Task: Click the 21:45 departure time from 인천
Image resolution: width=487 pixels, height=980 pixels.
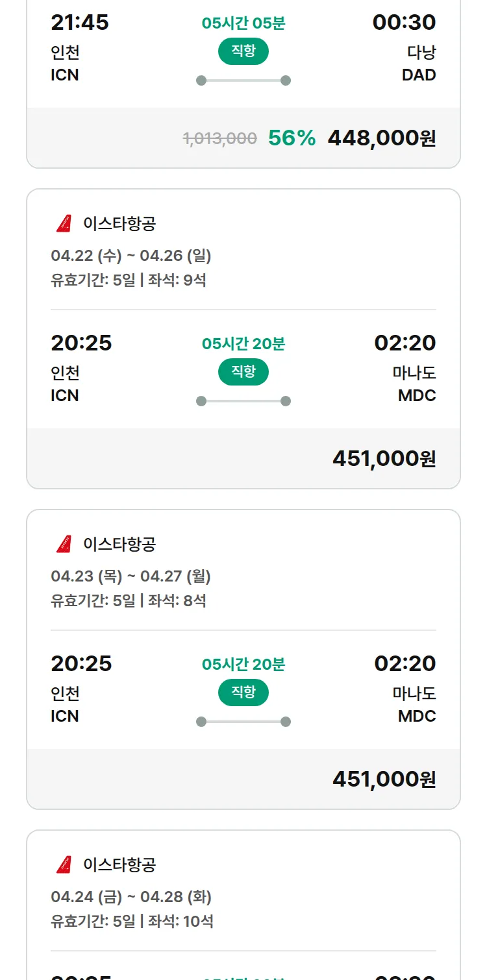Action: [x=80, y=23]
